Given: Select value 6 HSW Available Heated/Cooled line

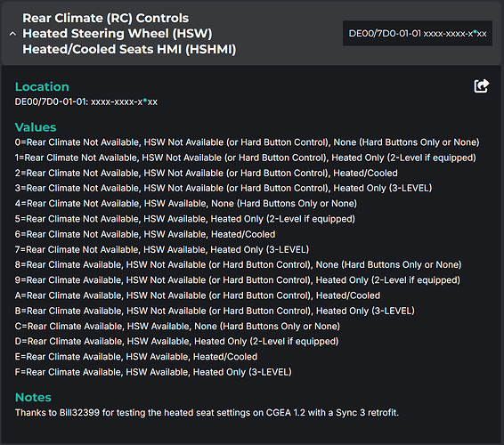Looking at the screenshot, I should (x=145, y=234).
